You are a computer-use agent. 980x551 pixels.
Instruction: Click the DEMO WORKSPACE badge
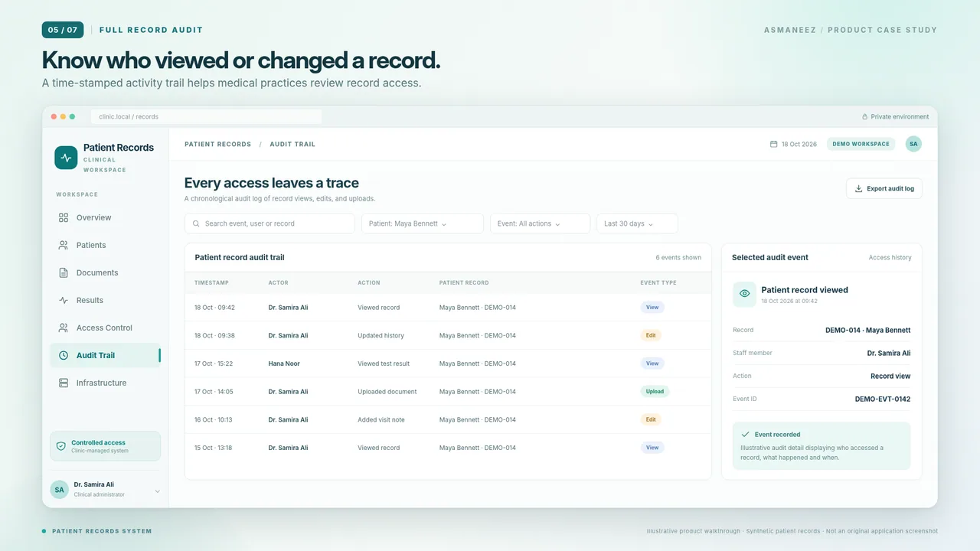click(861, 144)
